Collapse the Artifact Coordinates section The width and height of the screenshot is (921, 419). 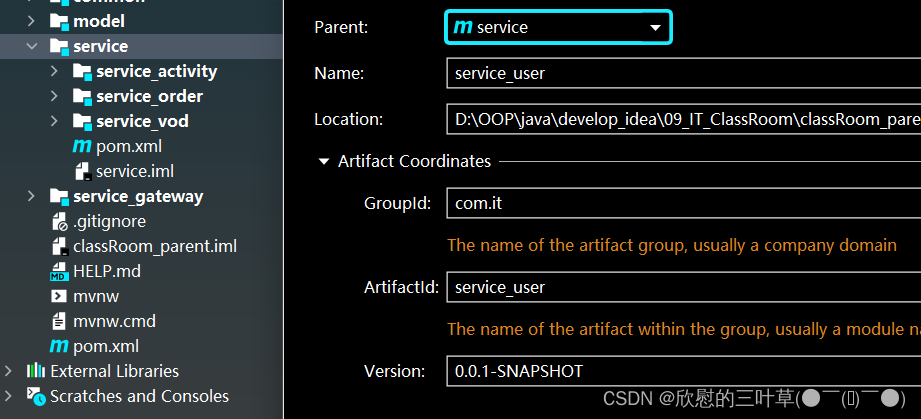pyautogui.click(x=324, y=162)
